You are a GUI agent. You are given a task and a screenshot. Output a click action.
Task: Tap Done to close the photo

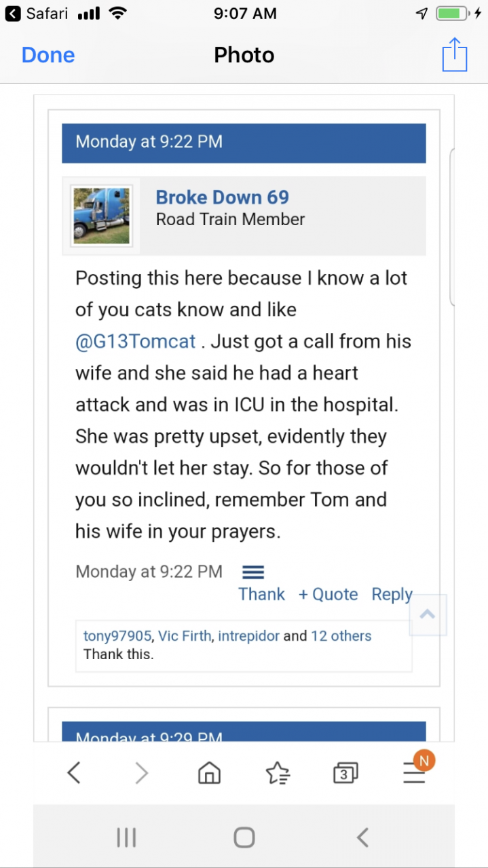pos(48,55)
